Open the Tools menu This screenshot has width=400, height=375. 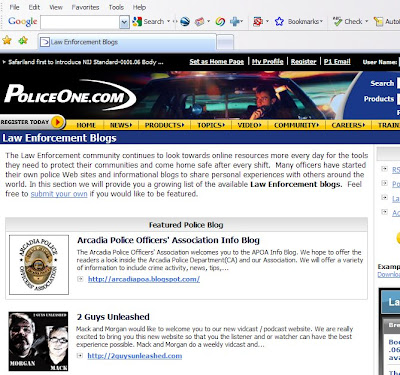(116, 7)
